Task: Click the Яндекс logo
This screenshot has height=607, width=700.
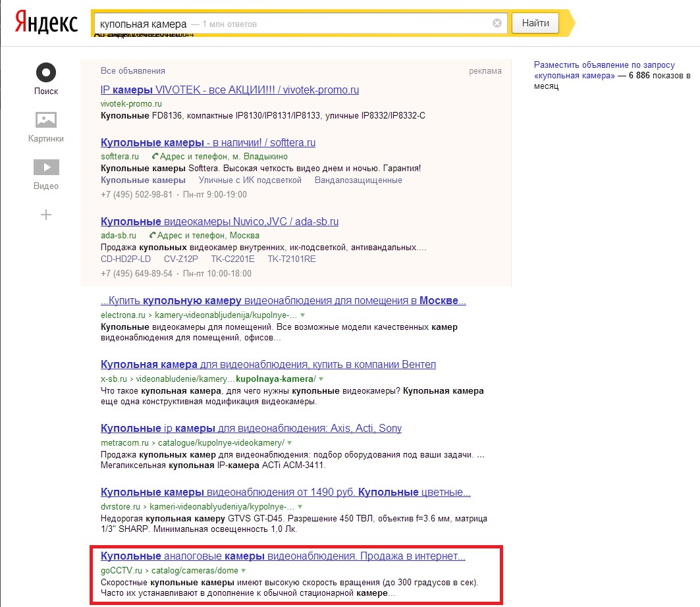Action: (x=47, y=22)
